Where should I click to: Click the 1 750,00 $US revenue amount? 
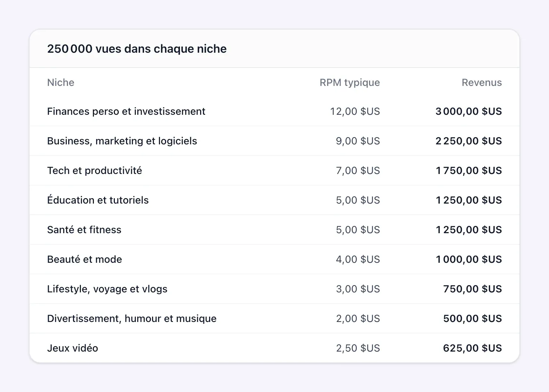click(469, 170)
